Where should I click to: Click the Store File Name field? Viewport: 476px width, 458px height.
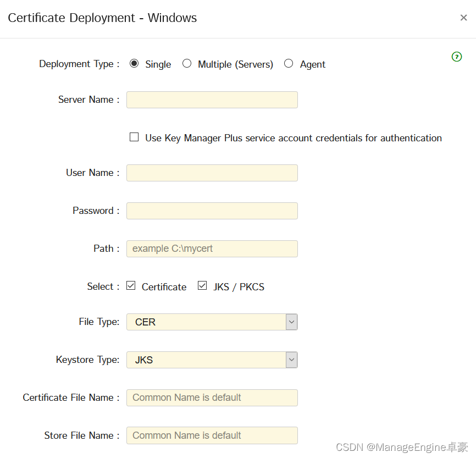[x=212, y=435]
